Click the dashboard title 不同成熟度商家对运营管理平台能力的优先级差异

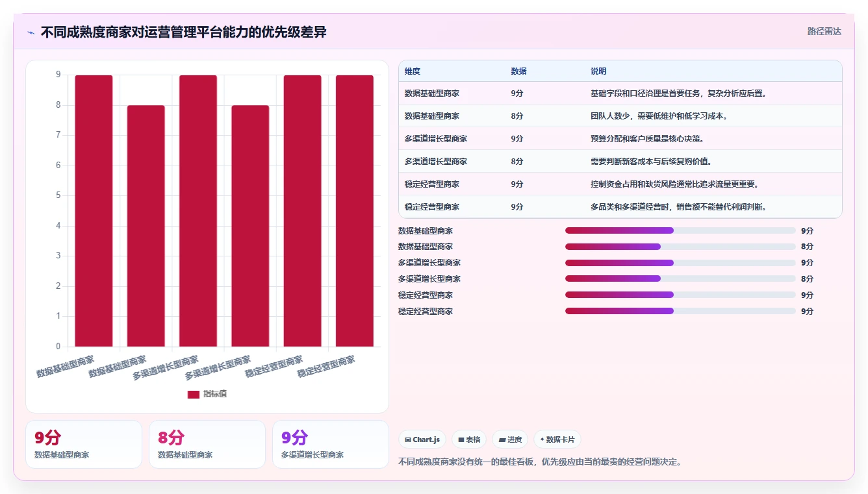(x=183, y=32)
